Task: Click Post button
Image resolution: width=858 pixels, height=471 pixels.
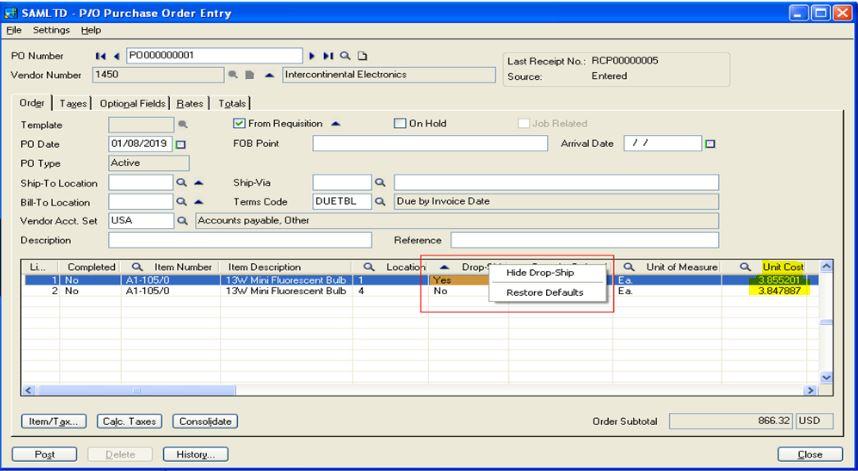Action: click(44, 455)
